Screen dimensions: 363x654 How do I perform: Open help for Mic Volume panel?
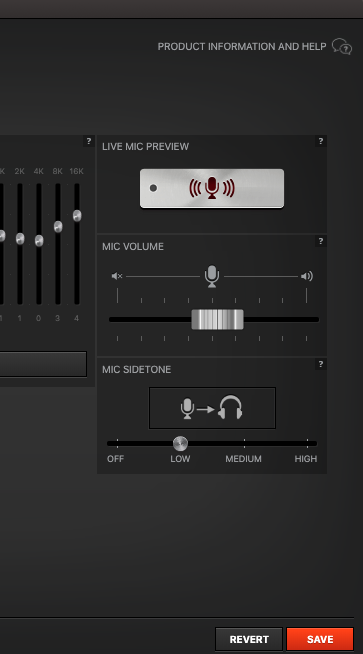[320, 241]
